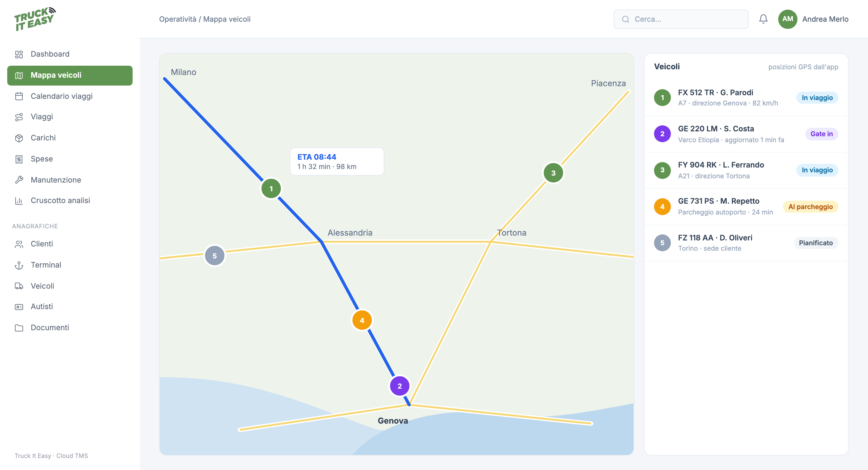The width and height of the screenshot is (868, 470).
Task: Click the Pianificato status badge
Action: pyautogui.click(x=816, y=243)
